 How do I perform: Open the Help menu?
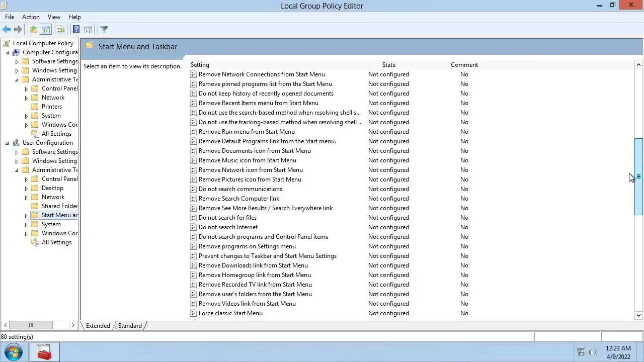click(x=74, y=17)
